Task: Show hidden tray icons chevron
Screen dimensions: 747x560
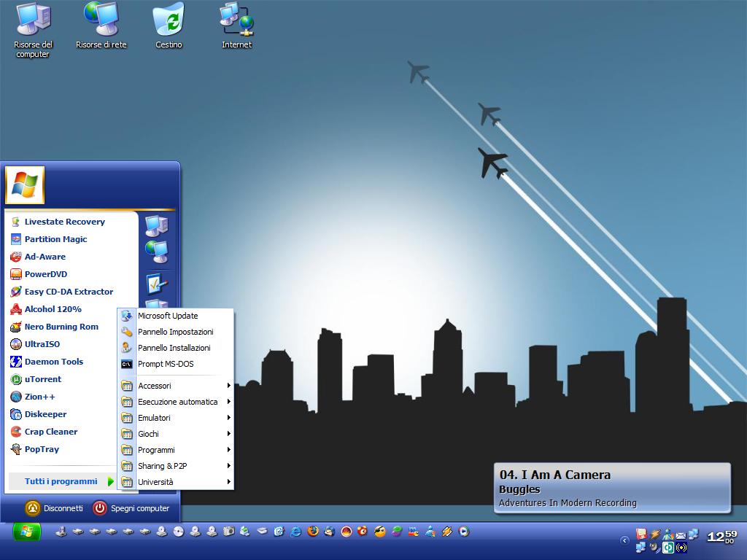Action: [x=624, y=540]
